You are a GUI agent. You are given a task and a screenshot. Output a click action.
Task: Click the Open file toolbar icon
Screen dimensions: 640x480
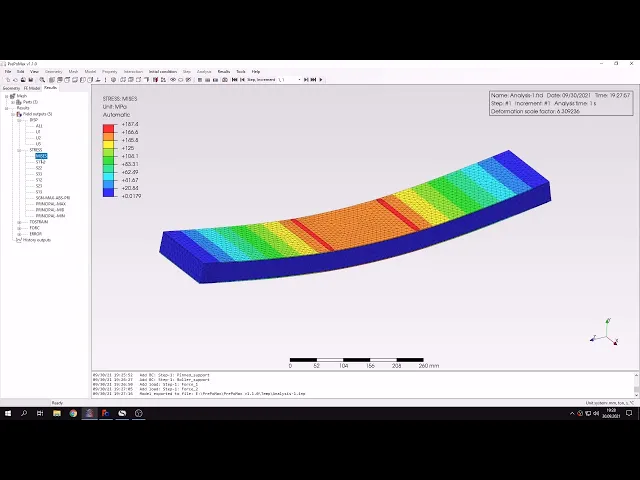16,80
